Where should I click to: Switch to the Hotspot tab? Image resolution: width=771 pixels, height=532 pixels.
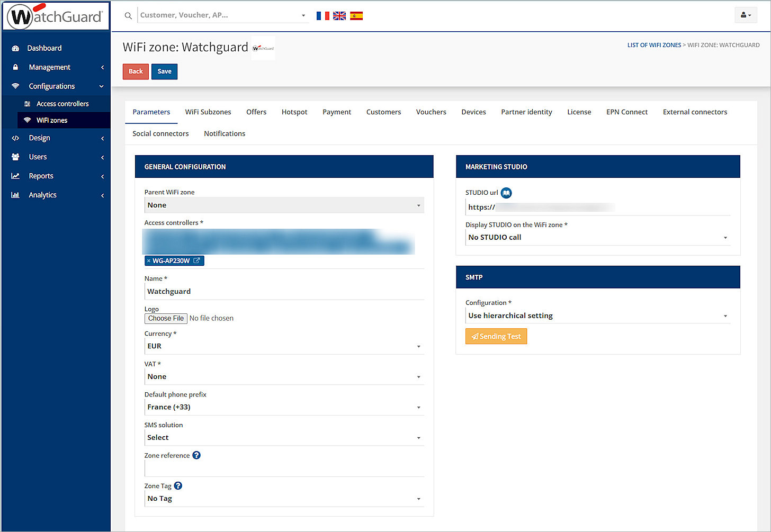point(294,112)
